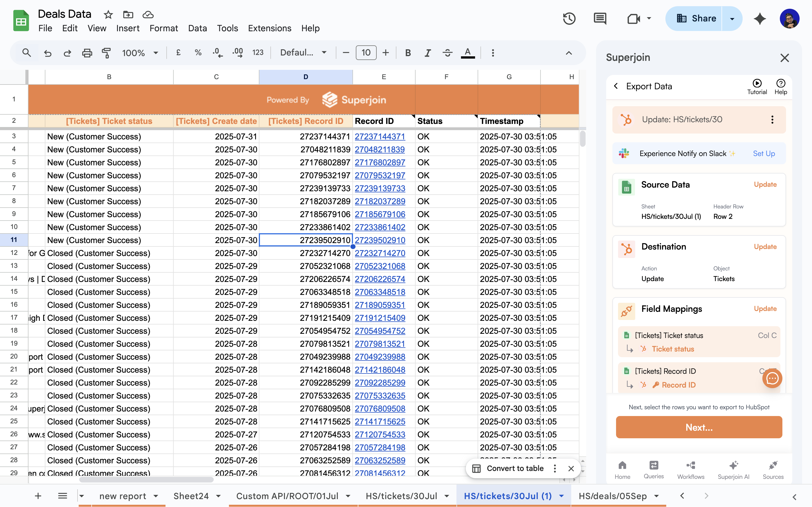Toggle strikethrough formatting
Screen dimensions: 812x507
(447, 53)
